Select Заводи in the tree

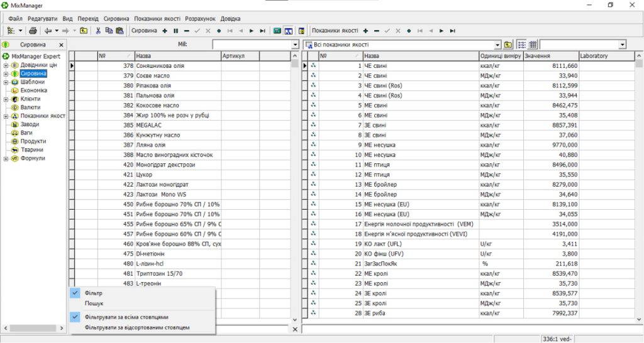pos(30,124)
